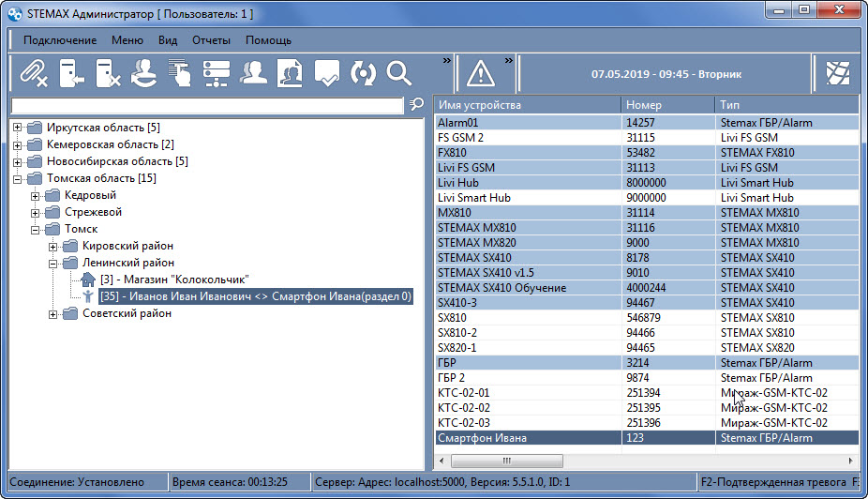Open the Вид menu
The height and width of the screenshot is (499, 868).
[x=168, y=40]
